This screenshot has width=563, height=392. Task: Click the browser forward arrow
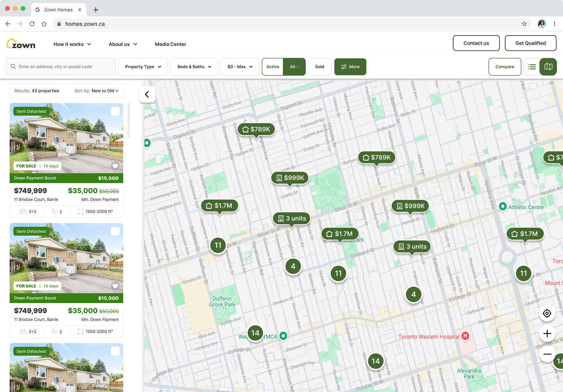20,24
